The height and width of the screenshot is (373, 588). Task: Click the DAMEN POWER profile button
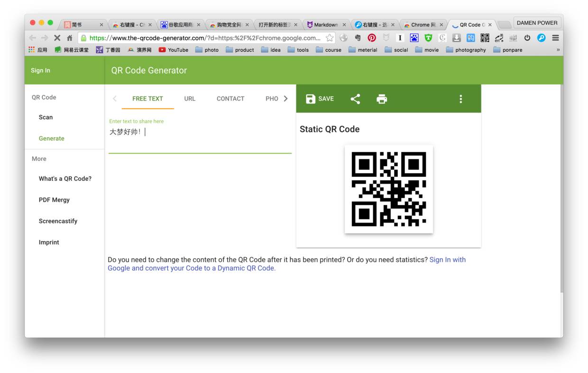coord(537,23)
